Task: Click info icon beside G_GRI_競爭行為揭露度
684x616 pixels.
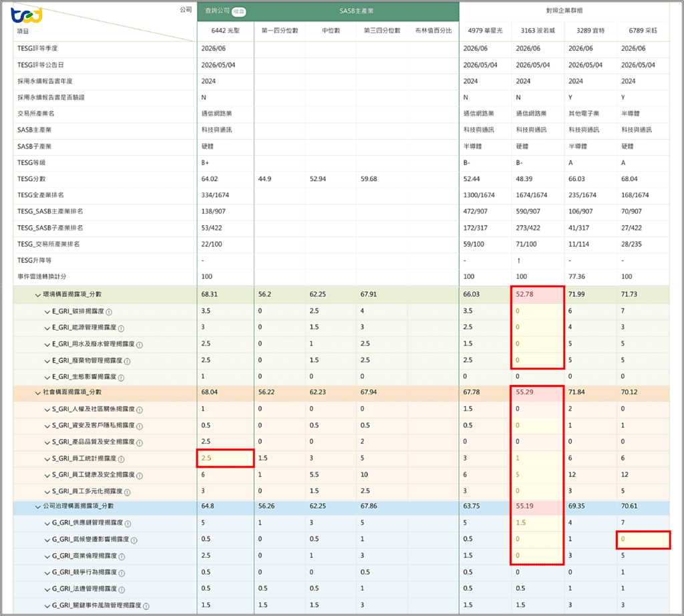Action: [122, 573]
